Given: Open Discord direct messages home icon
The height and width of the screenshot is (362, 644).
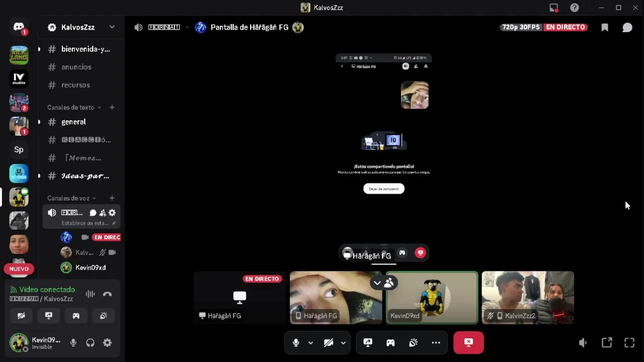Looking at the screenshot, I should point(19,27).
